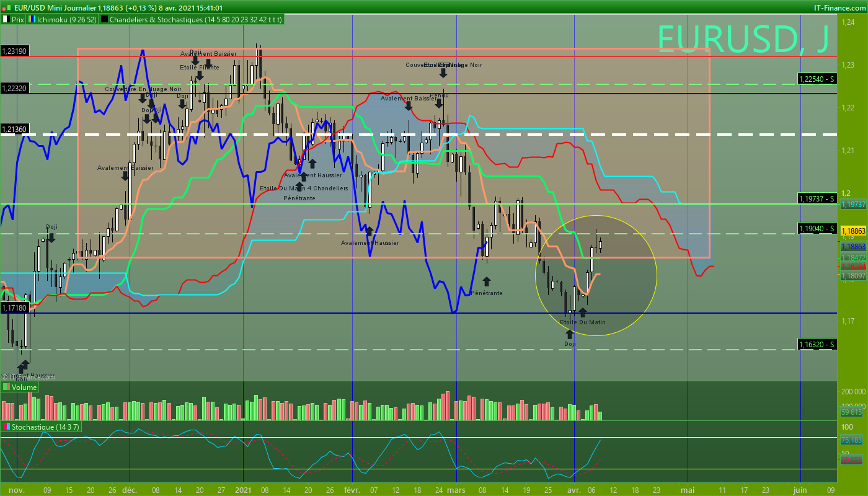
Task: Click the candlestick window icon in title bar
Action: 6,7
